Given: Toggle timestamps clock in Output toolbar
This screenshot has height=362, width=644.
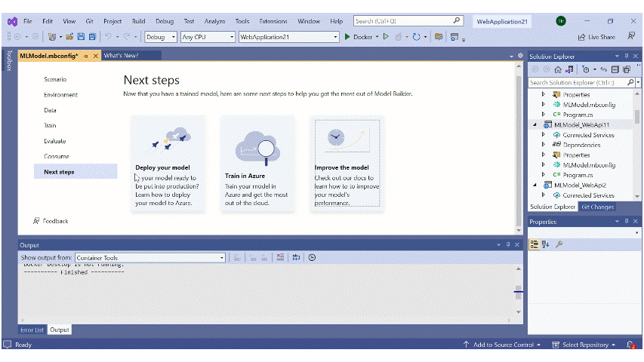Looking at the screenshot, I should coord(312,257).
